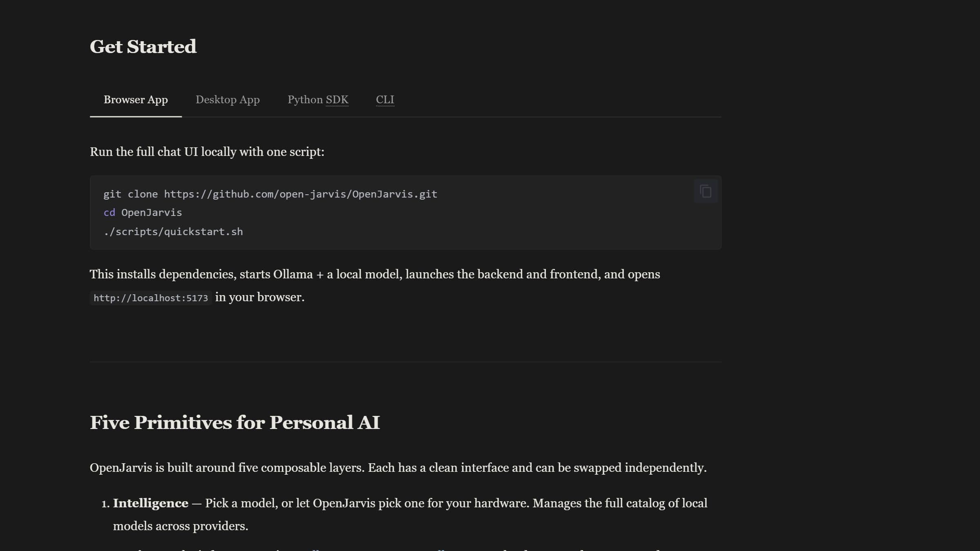Switch to the Desktop App tab

point(227,100)
